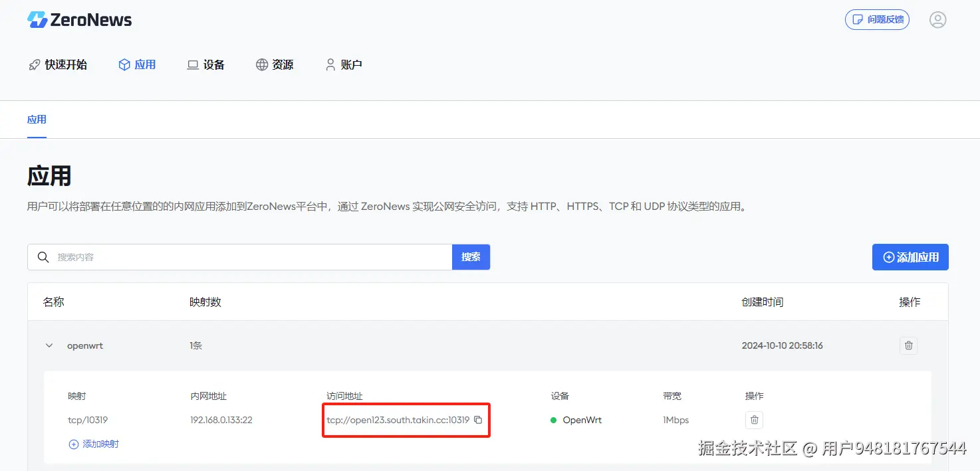The height and width of the screenshot is (471, 980).
Task: Click the magnifier icon in search box
Action: pos(43,257)
